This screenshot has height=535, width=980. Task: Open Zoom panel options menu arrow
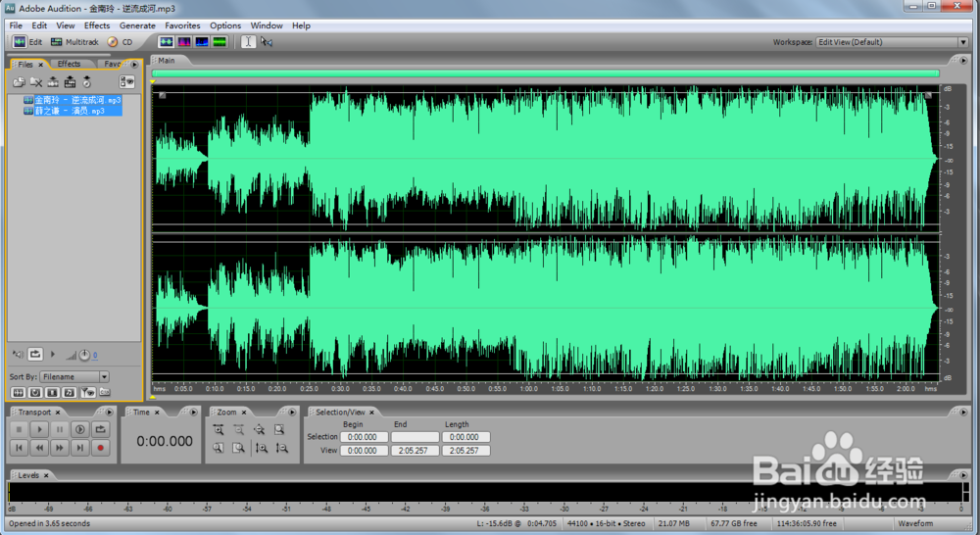[x=292, y=413]
